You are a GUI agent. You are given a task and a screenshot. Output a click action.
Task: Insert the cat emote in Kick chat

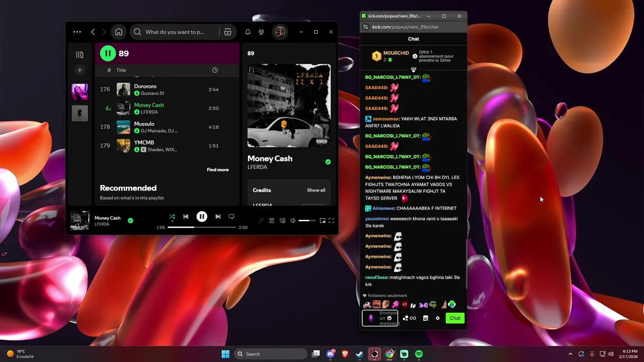(367, 304)
